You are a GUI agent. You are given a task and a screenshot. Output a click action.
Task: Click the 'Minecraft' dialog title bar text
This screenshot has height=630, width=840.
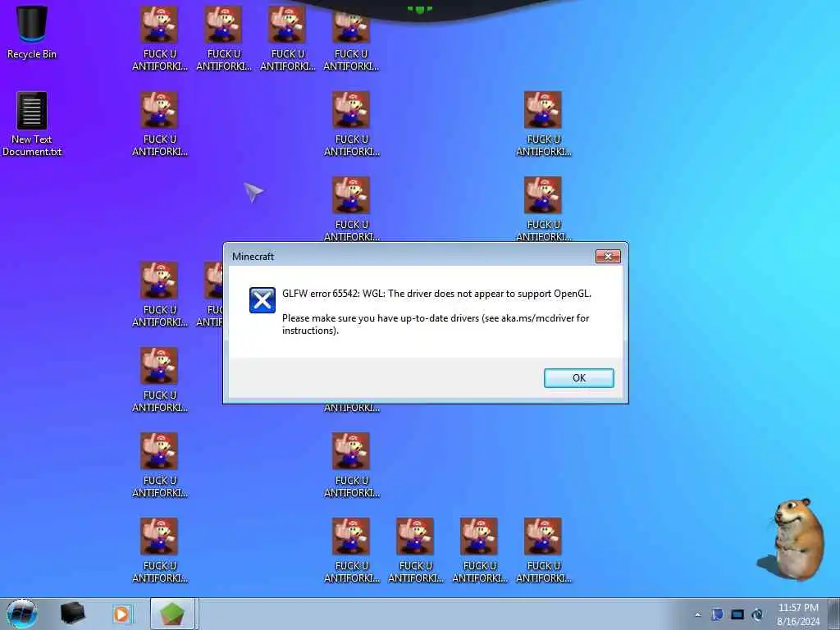click(253, 257)
